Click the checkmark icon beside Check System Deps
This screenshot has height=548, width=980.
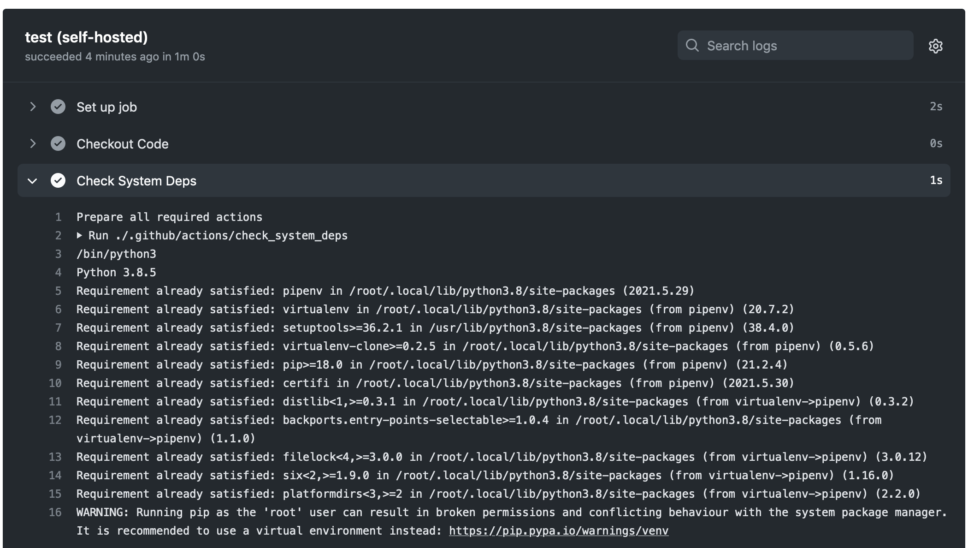pos(58,181)
